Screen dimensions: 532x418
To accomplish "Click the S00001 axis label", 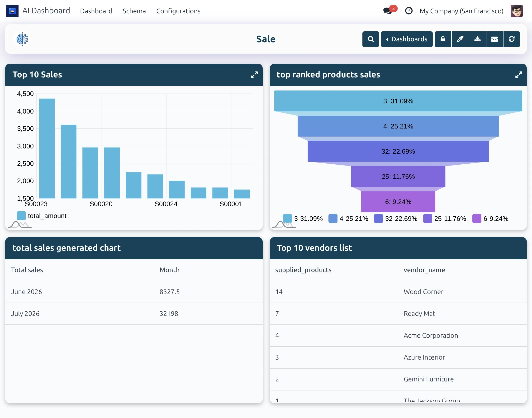I will point(231,204).
